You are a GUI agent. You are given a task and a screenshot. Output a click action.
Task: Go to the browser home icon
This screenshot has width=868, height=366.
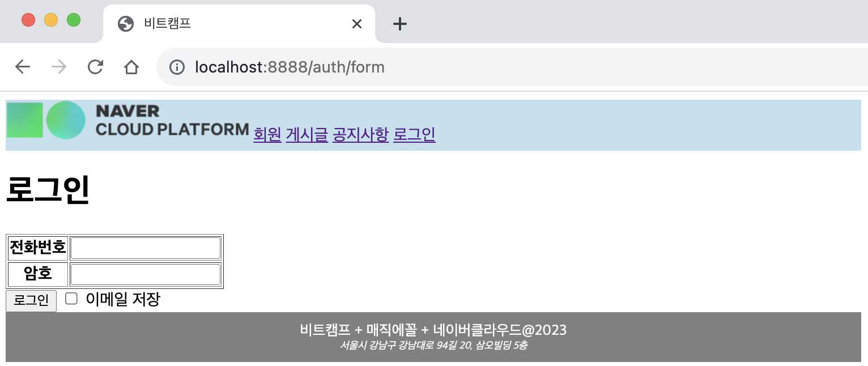coord(131,67)
